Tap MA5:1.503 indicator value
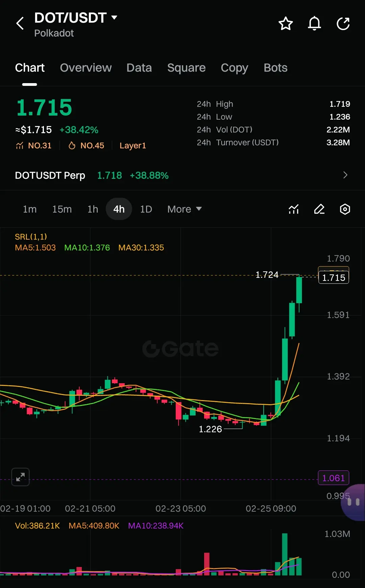Screen dimensions: 365x588 [35, 248]
